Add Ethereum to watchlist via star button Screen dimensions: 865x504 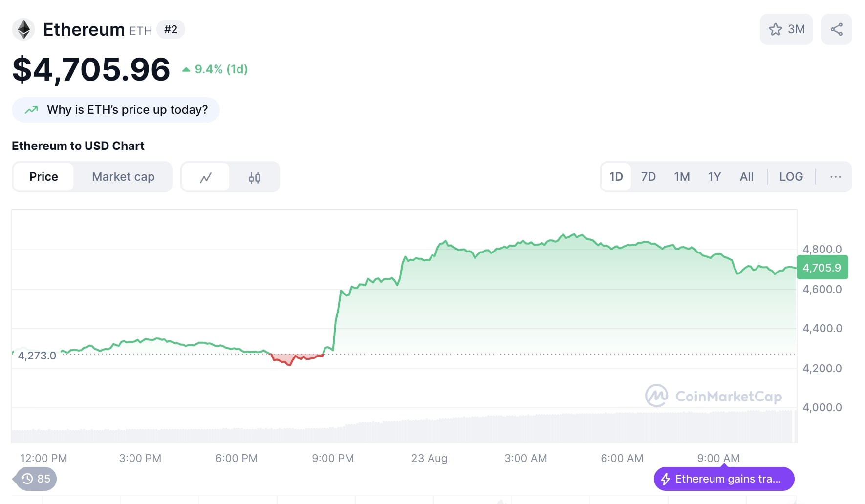pos(786,29)
